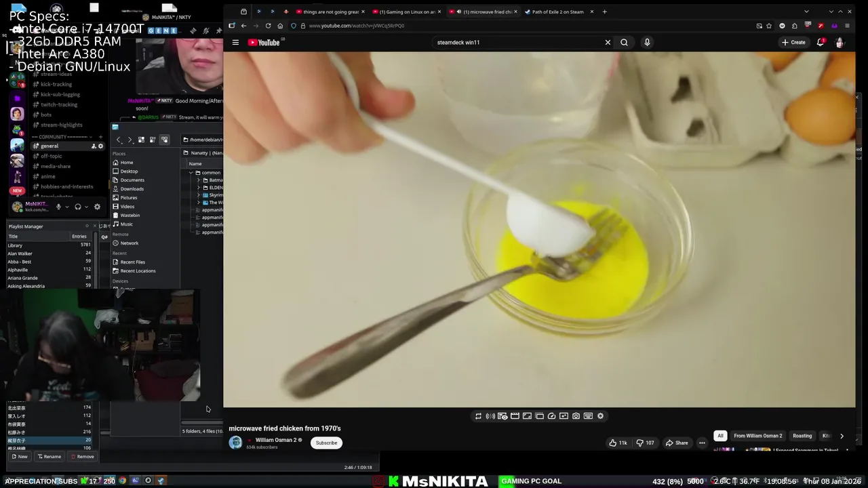This screenshot has width=868, height=488.
Task: Select the Roasting filter chip
Action: 802,436
